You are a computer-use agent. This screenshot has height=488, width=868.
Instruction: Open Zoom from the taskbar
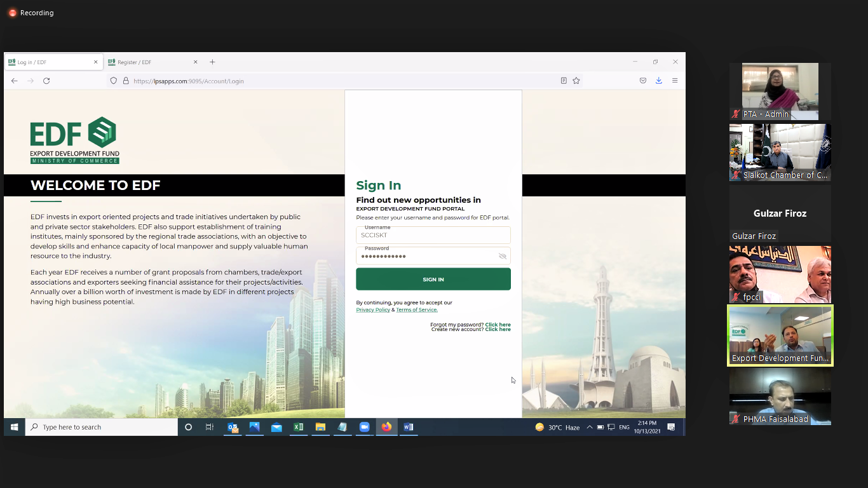coord(365,427)
